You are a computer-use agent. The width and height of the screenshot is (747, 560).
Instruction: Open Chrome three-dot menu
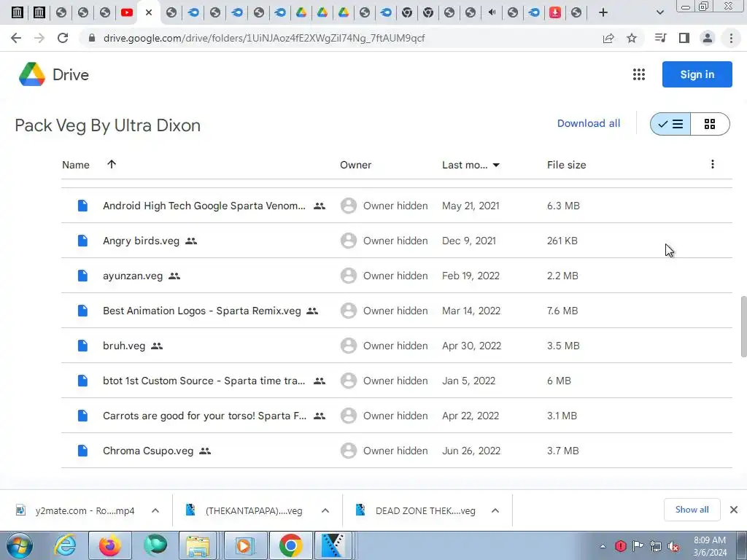[731, 38]
